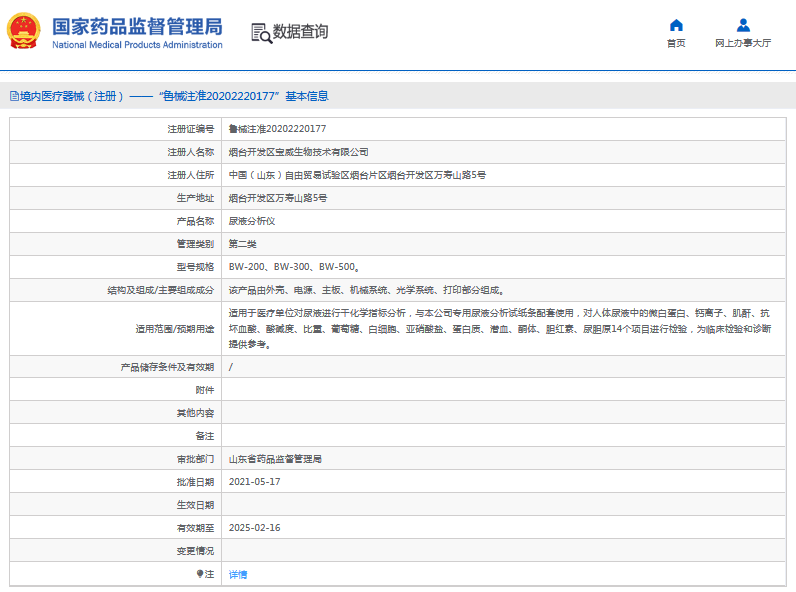Select registration number value 鲁械注准20202220177
Screen dimensions: 796x592
pos(277,129)
